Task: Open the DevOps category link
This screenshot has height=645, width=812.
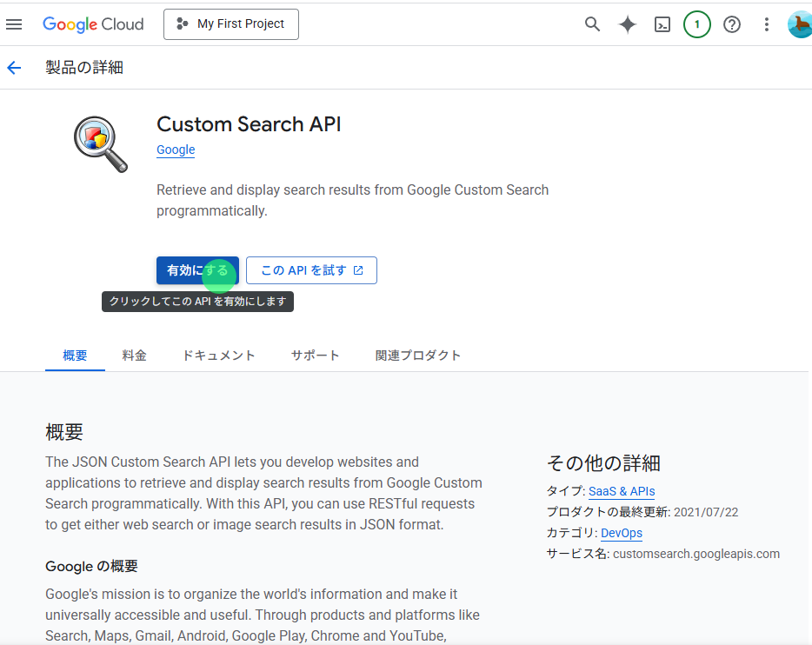Action: coord(622,533)
